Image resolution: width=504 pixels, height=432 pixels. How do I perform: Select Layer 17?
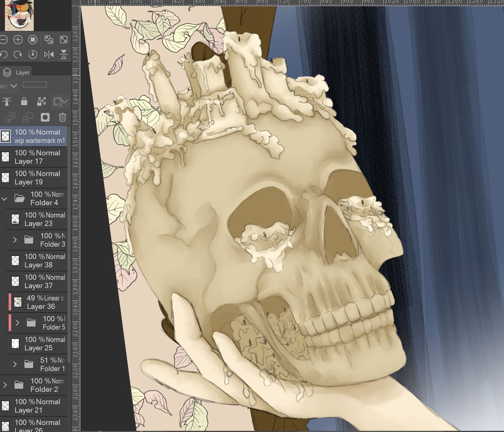tap(34, 157)
